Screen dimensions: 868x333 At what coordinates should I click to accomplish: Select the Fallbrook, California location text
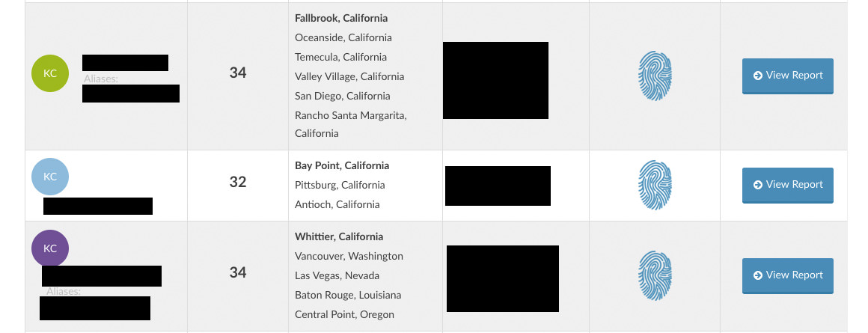coord(341,18)
